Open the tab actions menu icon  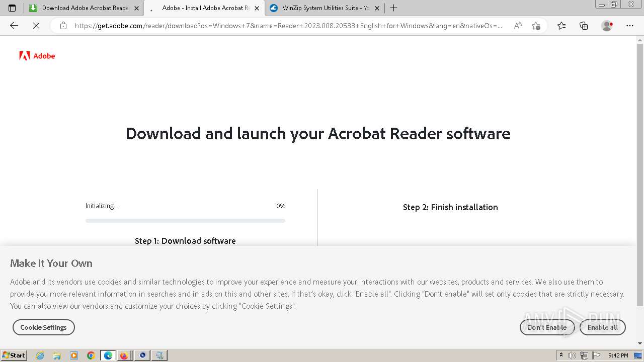click(x=12, y=8)
